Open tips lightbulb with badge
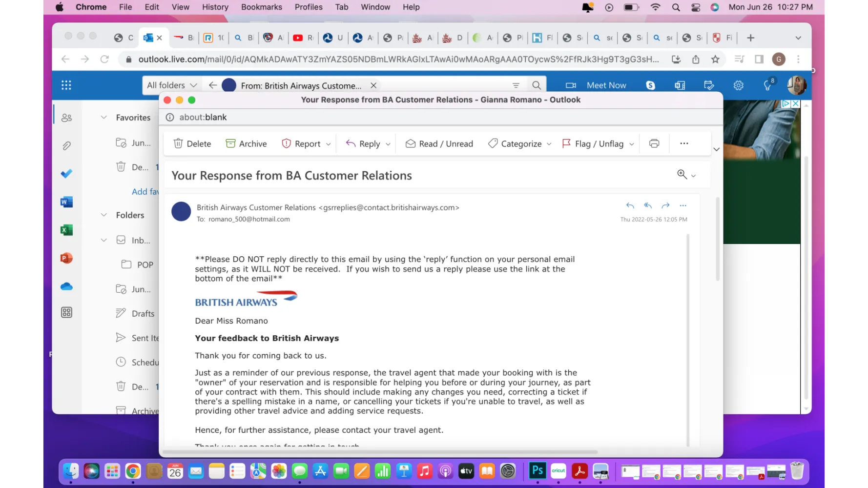Screen dimensions: 868x488 click(768, 85)
